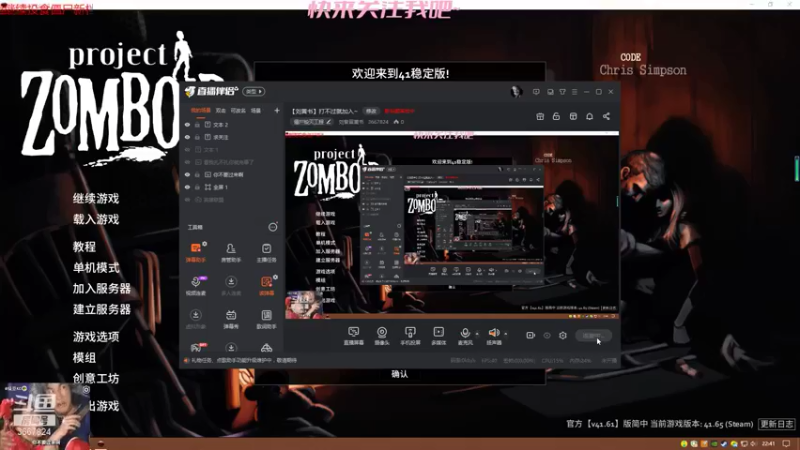Click the 更新日志 button in the game window
This screenshot has width=800, height=450.
tap(777, 424)
